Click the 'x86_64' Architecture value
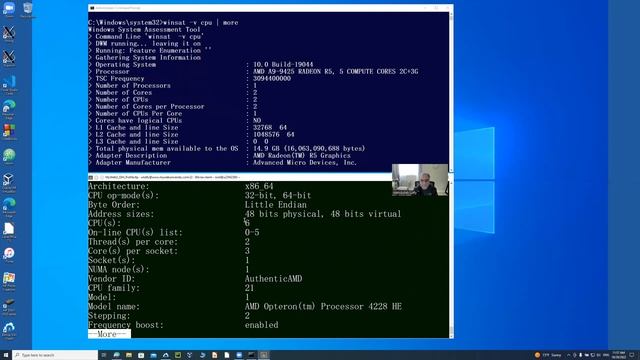Viewport: 640px width, 360px height. pos(259,186)
